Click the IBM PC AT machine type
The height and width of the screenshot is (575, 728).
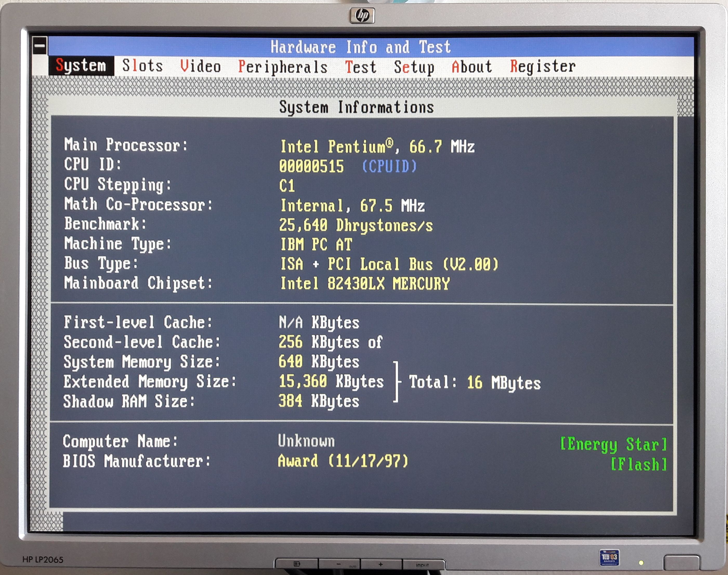click(x=316, y=244)
